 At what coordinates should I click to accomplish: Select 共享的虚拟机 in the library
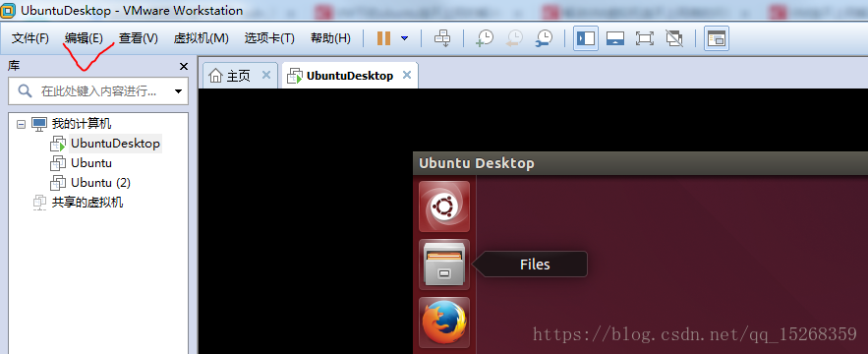click(87, 203)
